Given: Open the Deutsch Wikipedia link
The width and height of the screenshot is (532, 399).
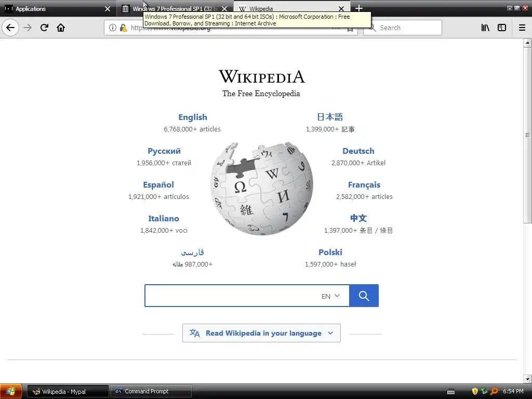Looking at the screenshot, I should [358, 151].
